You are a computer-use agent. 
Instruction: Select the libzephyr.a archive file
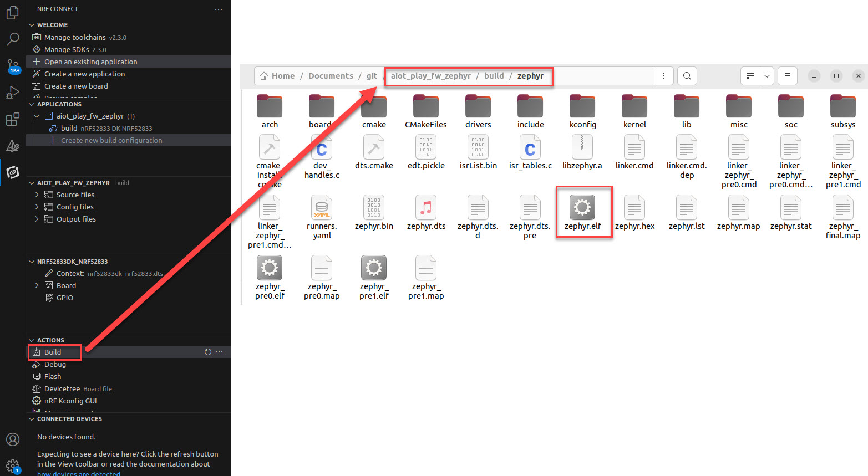tap(582, 152)
